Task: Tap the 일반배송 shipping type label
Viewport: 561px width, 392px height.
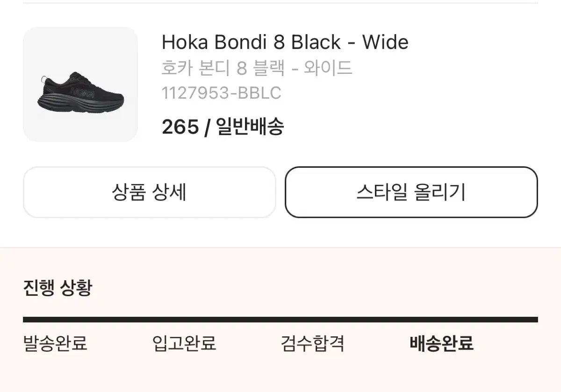Action: [250, 127]
